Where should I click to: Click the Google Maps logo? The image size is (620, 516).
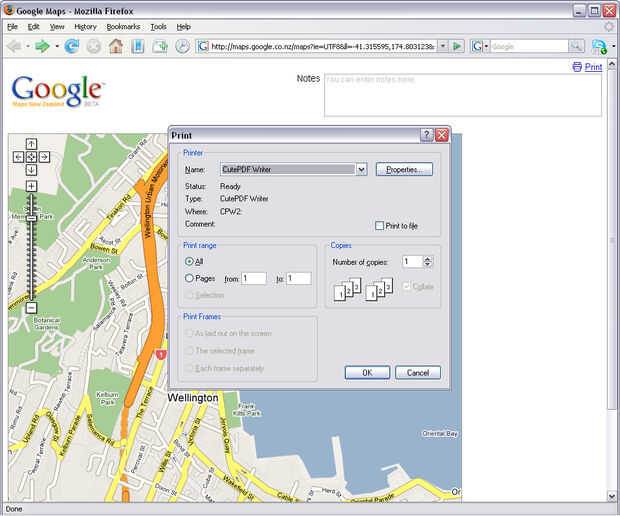coord(57,92)
